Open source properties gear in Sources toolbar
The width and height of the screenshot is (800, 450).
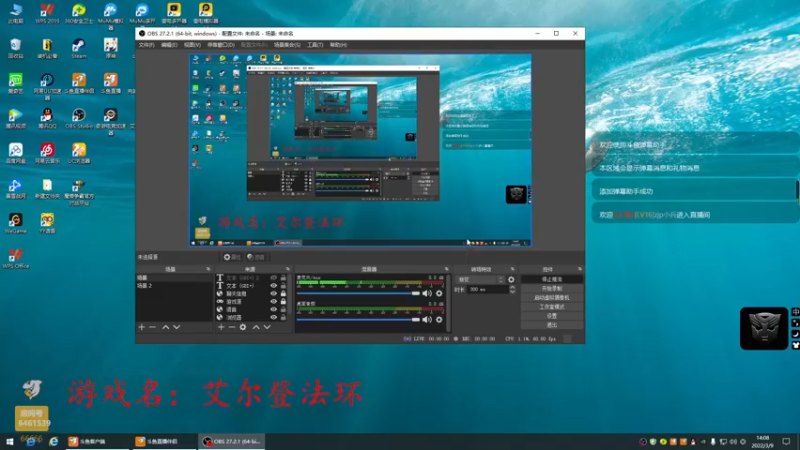pos(243,327)
